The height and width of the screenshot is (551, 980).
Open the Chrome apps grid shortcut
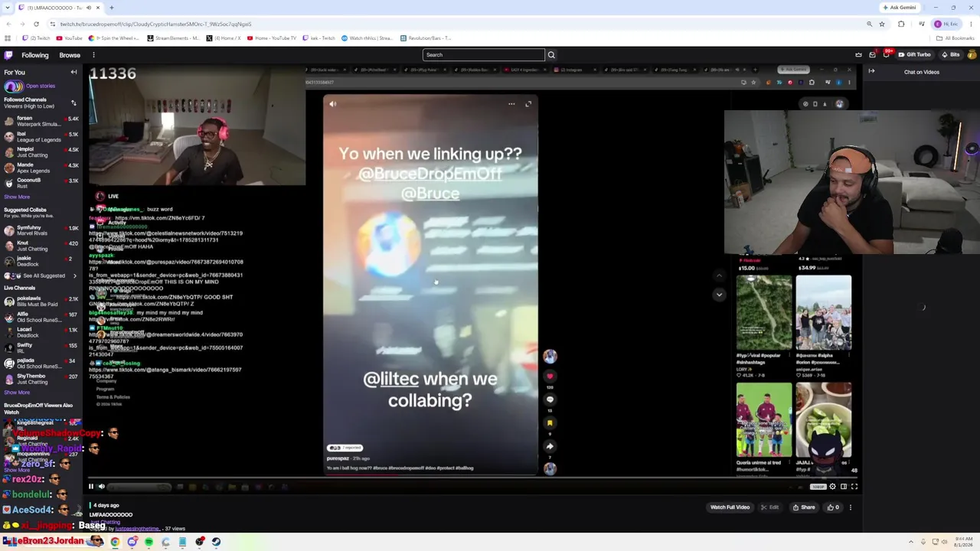[8, 38]
